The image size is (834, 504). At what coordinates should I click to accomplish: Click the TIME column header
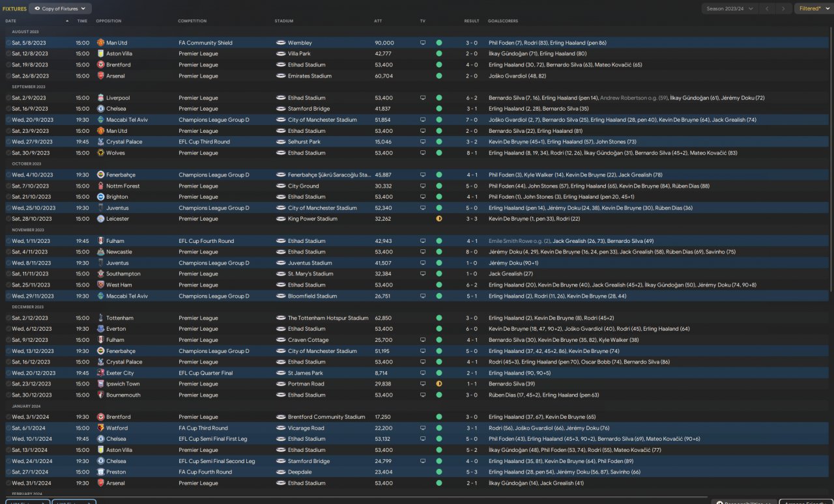click(82, 21)
